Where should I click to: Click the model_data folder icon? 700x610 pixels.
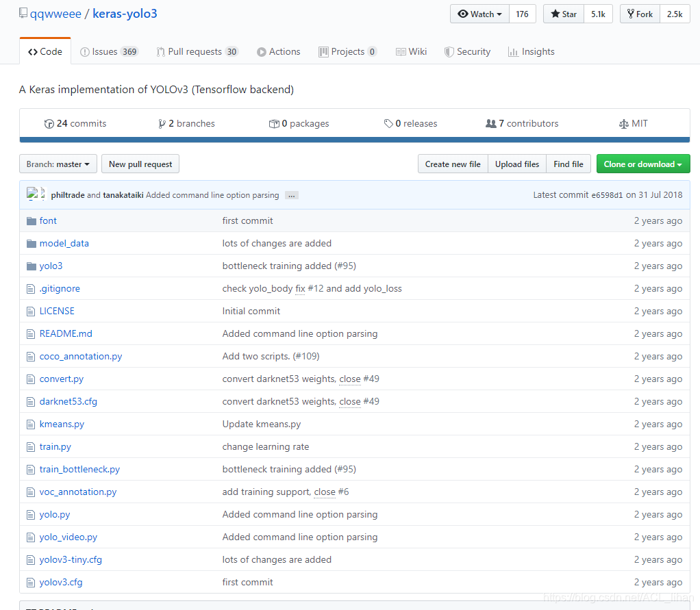(32, 244)
